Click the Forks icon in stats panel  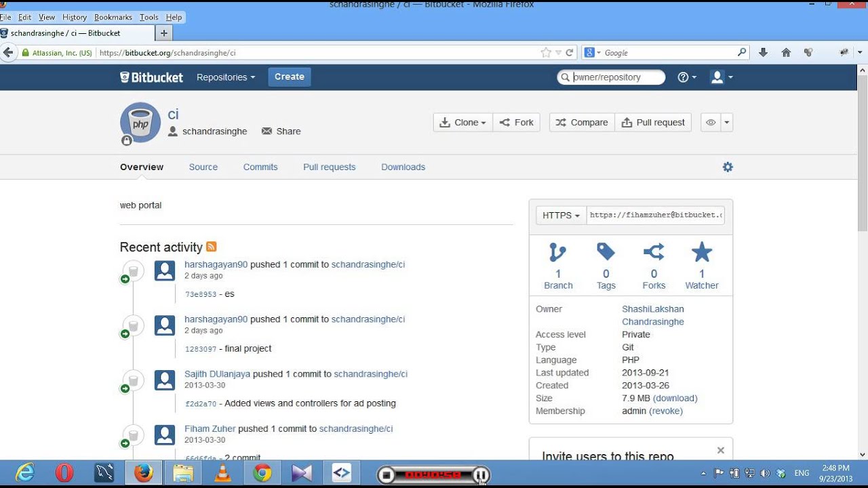click(x=654, y=253)
